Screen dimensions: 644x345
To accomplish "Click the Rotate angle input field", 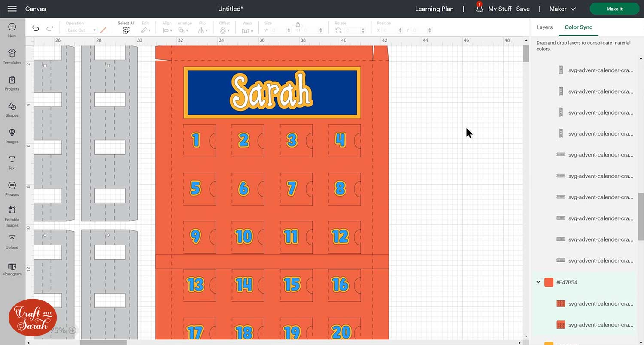I will 355,30.
